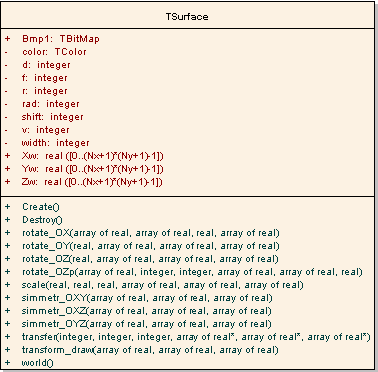Click the shift: integer attribute
Image resolution: width=378 pixels, height=372 pixels.
pyautogui.click(x=53, y=117)
